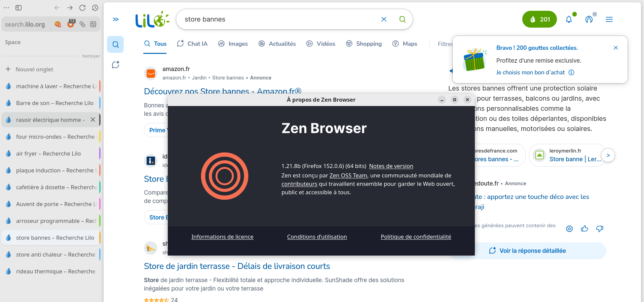Viewport: 644px width, 302px height.
Task: Reload the current page
Action: point(82,8)
